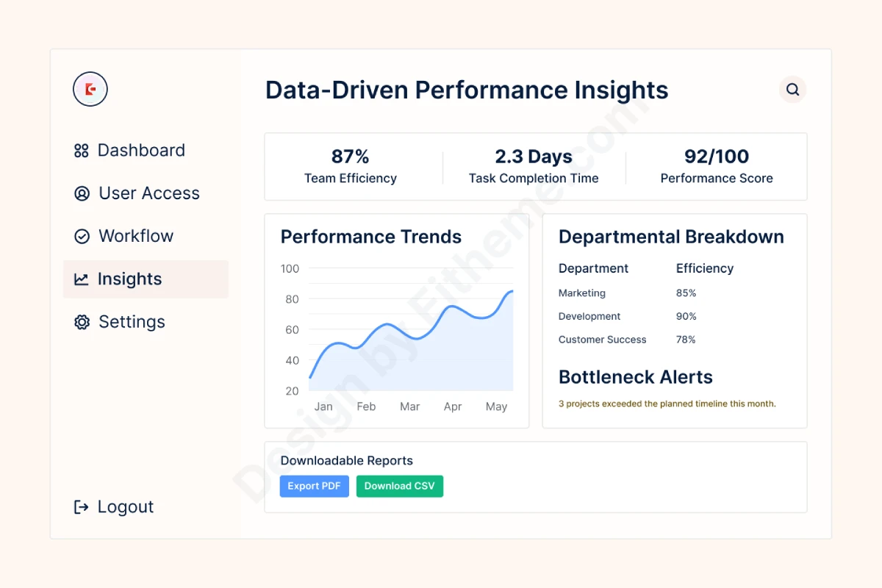Viewport: 882px width, 588px height.
Task: Click the May peak on trend line
Action: click(x=510, y=292)
